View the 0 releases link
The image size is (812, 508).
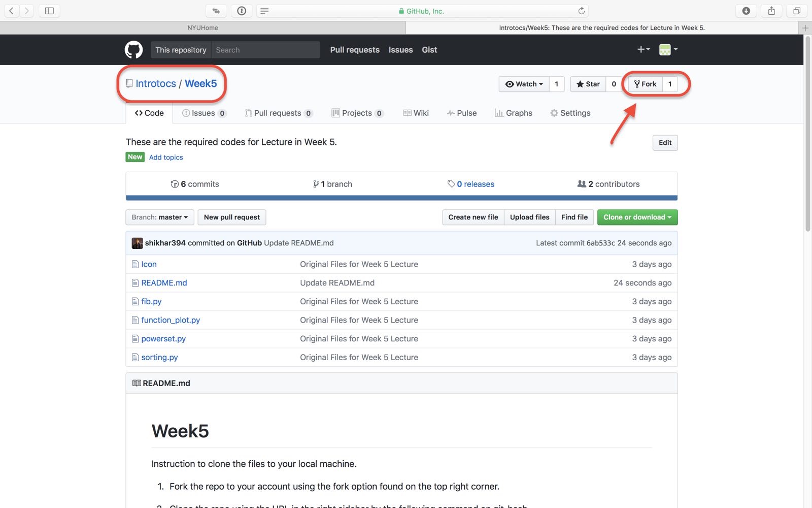(471, 184)
